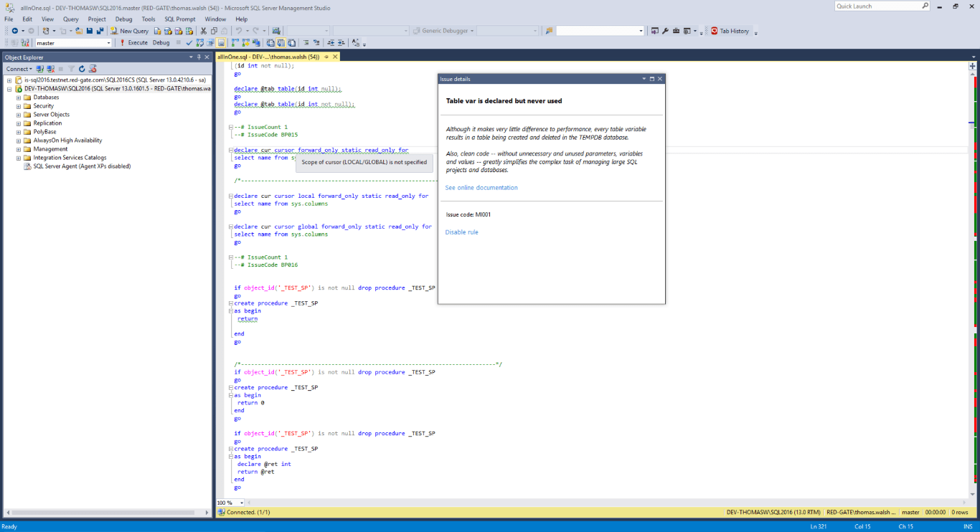This screenshot has width=980, height=532.
Task: Open Issue details window position dropdown arrow
Action: pyautogui.click(x=644, y=79)
